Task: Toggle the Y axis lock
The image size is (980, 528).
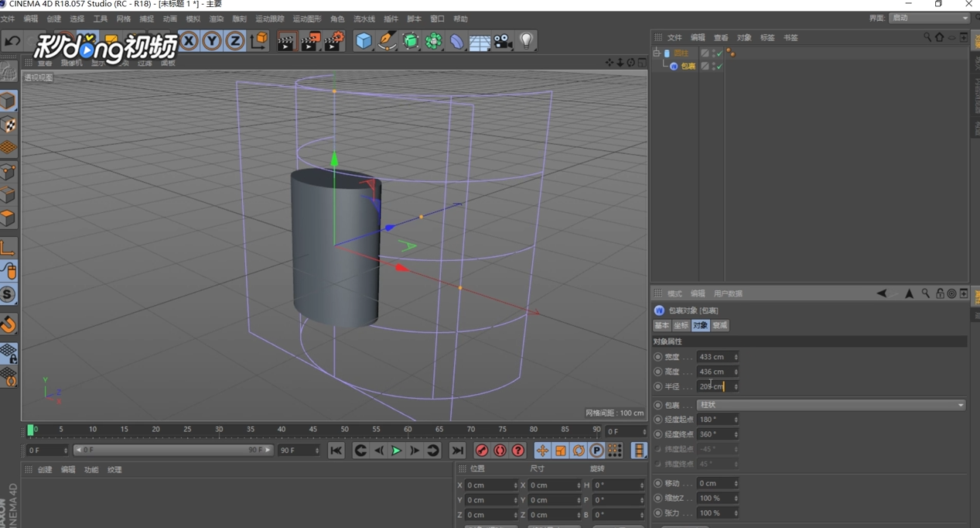Action: [x=212, y=41]
